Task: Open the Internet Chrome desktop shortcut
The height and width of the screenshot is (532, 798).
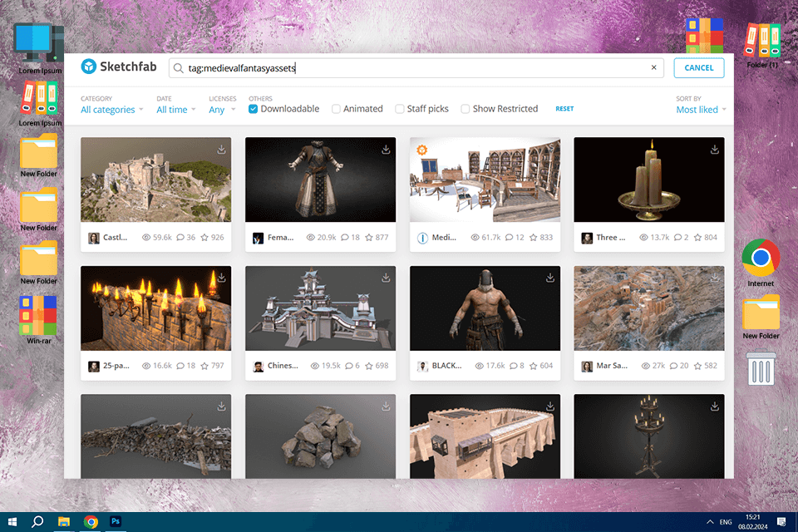Action: [x=761, y=262]
